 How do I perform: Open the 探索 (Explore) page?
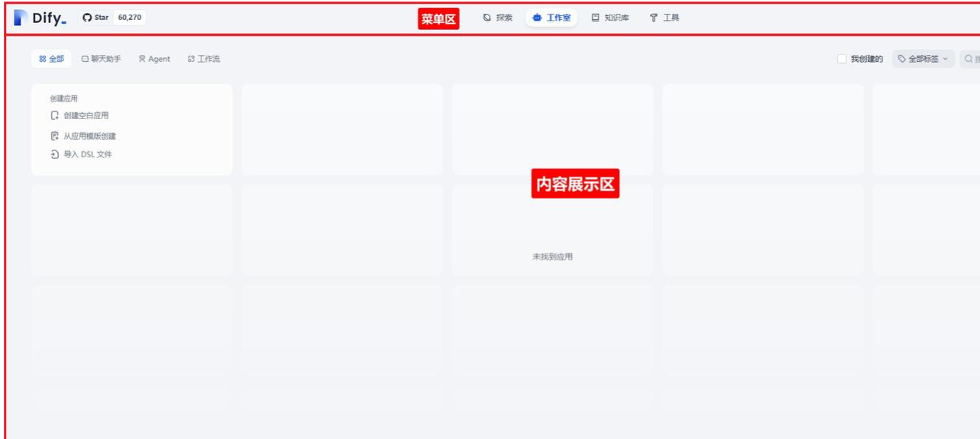(498, 18)
